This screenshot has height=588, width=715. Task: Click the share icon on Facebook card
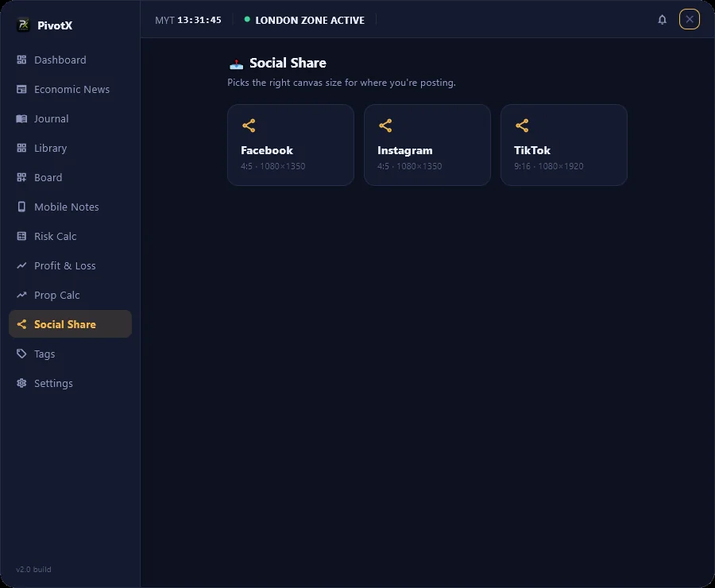pyautogui.click(x=249, y=126)
